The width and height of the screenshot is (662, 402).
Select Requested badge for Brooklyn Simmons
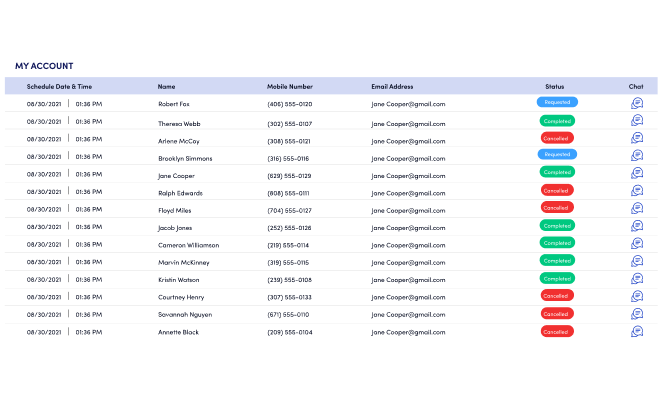pos(557,155)
